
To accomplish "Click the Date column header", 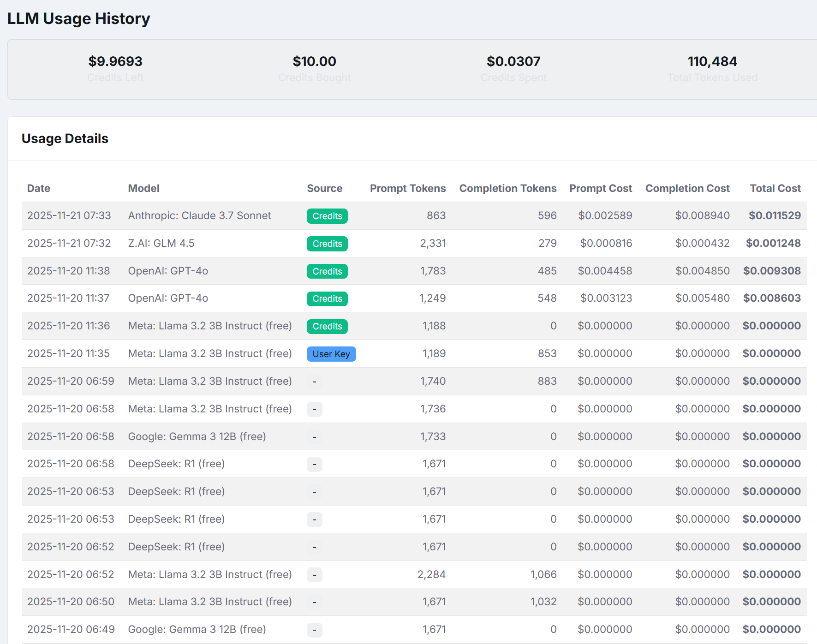I will [x=39, y=188].
